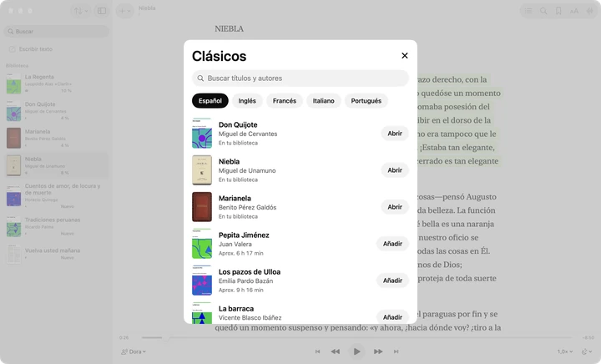Open Niebla with its Abrir button

click(x=394, y=170)
